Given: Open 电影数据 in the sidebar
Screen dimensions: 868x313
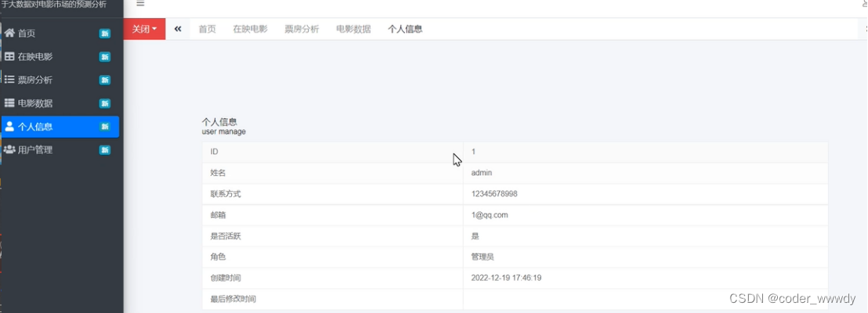Looking at the screenshot, I should coord(60,103).
